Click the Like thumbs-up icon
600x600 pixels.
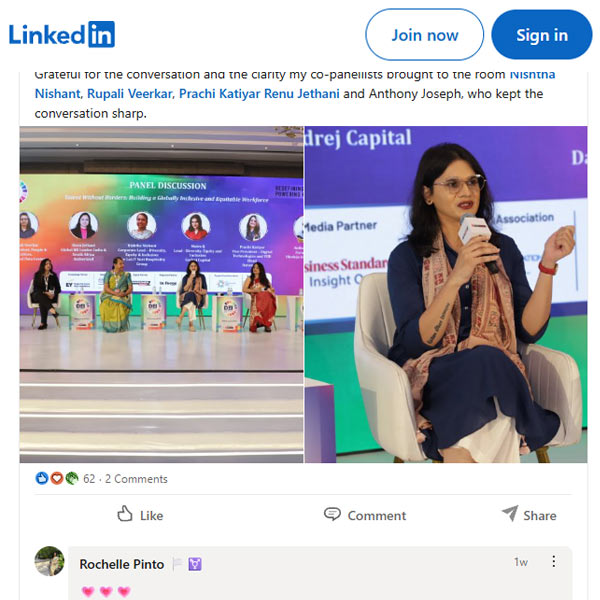(x=125, y=514)
